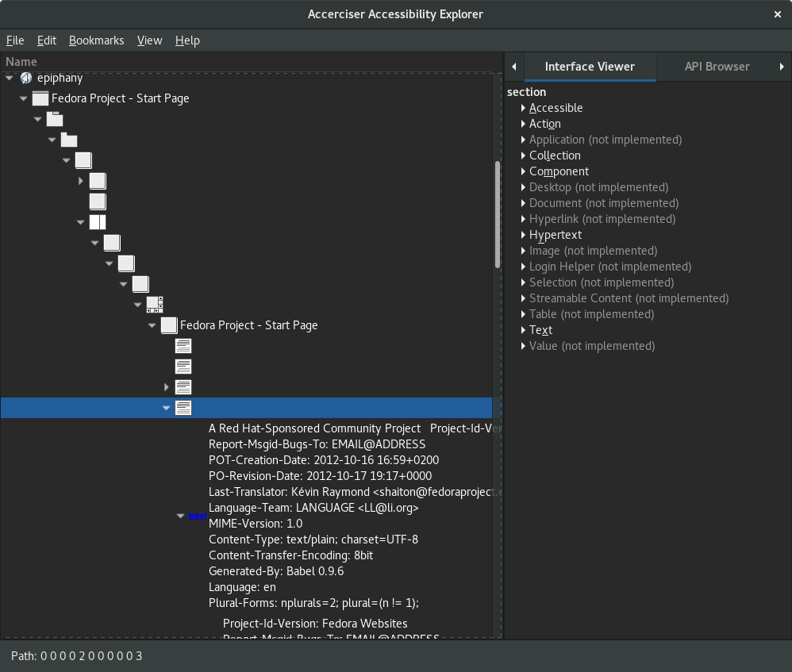Open the Edit menu

click(47, 40)
